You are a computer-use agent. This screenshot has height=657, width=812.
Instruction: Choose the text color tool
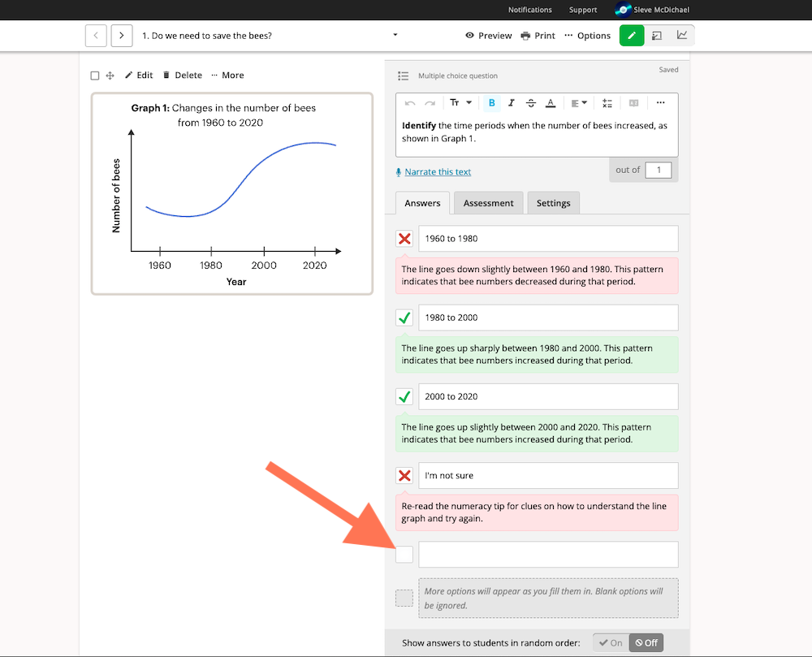coord(551,103)
